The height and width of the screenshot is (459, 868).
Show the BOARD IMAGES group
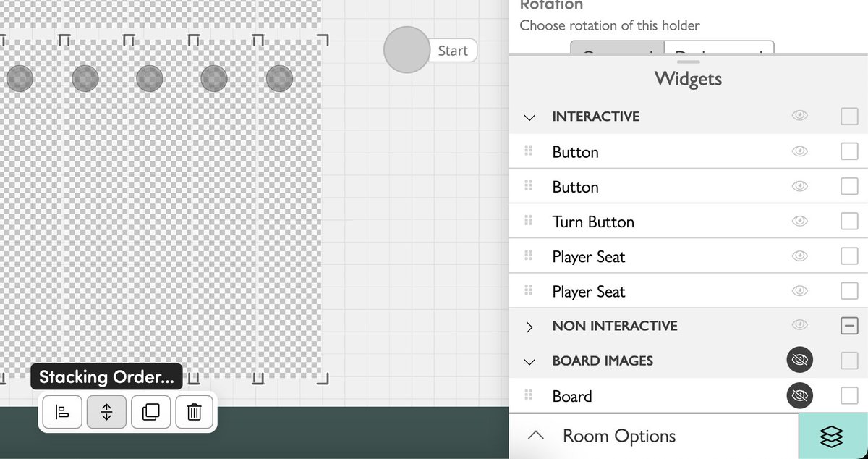(x=799, y=360)
